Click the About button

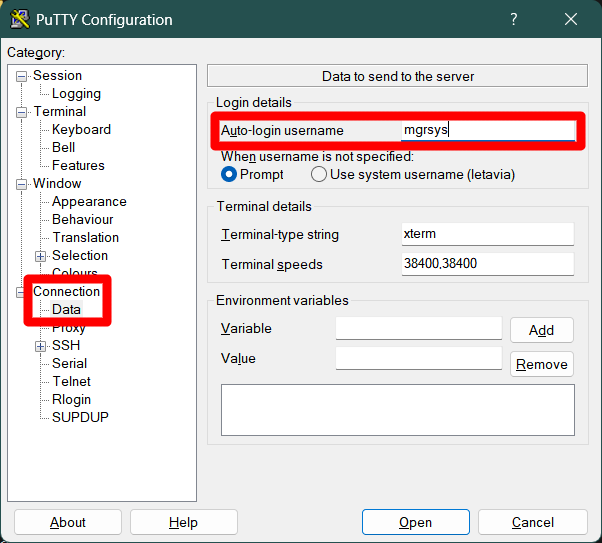(68, 522)
